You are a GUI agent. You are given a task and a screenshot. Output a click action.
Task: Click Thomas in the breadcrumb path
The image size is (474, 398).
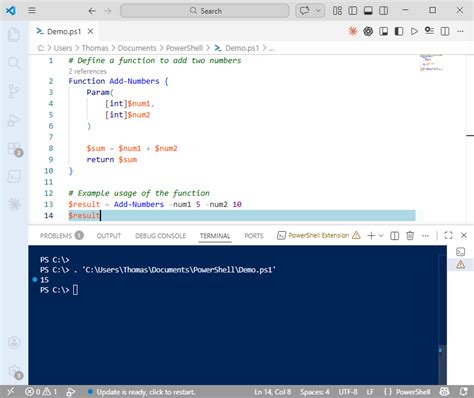point(95,48)
